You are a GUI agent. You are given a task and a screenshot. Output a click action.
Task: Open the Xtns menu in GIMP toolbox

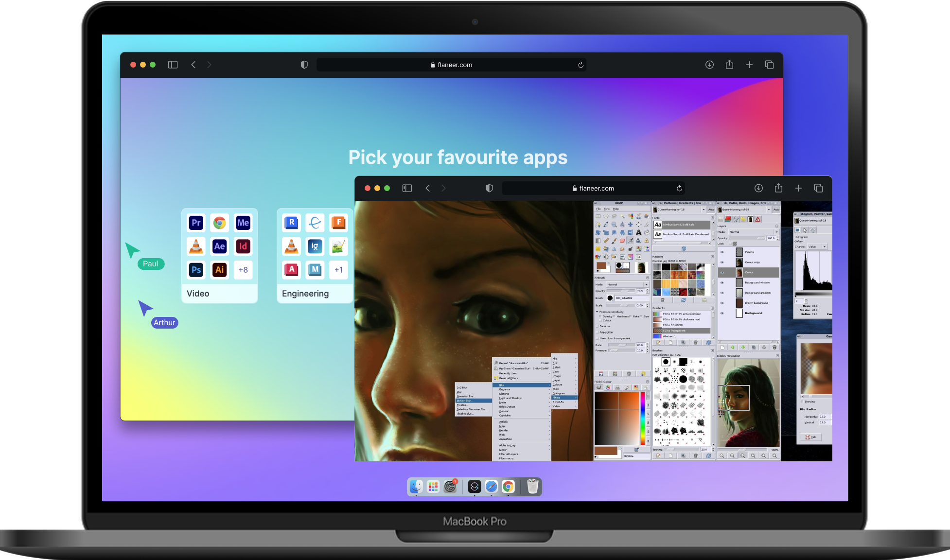pos(607,209)
